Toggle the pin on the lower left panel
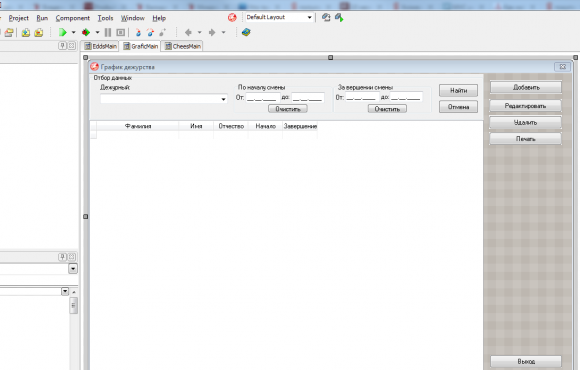This screenshot has width=580, height=370. click(63, 257)
